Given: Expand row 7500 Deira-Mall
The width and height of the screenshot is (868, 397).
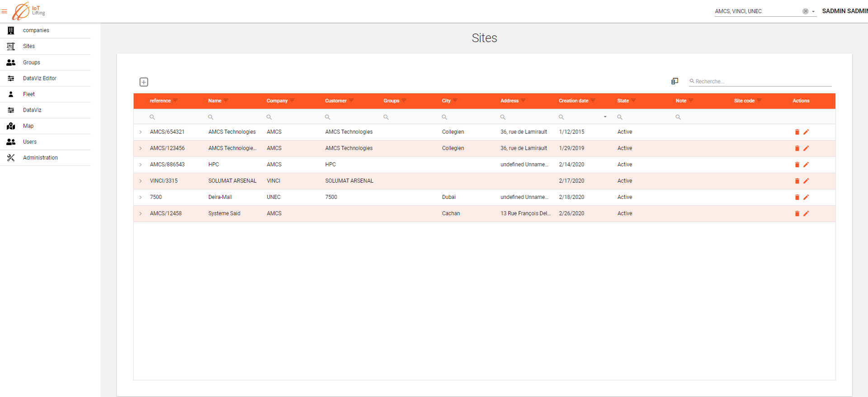Looking at the screenshot, I should 141,197.
